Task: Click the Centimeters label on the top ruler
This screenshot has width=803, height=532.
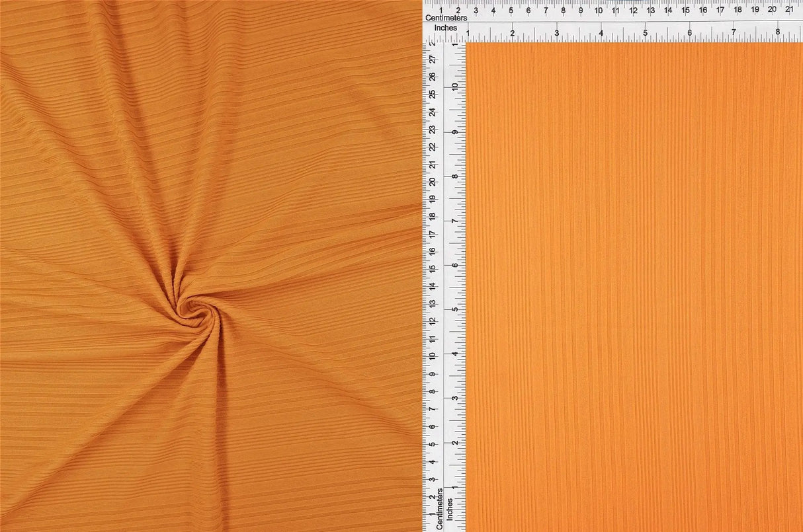Action: click(446, 18)
